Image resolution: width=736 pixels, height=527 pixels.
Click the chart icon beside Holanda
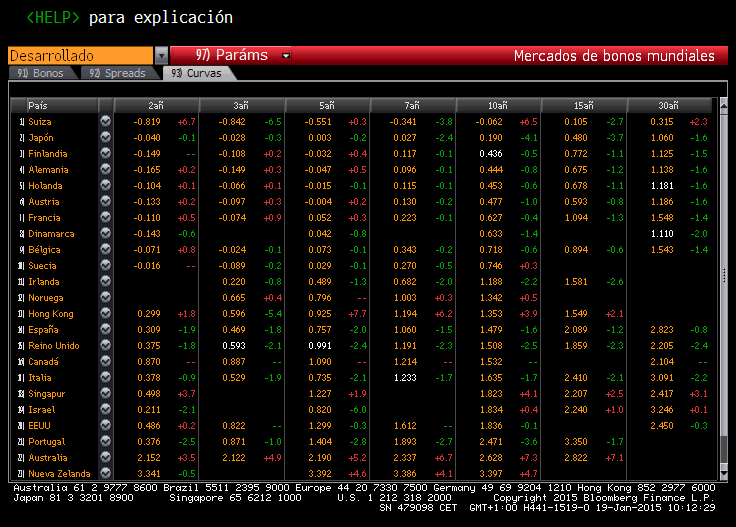106,185
